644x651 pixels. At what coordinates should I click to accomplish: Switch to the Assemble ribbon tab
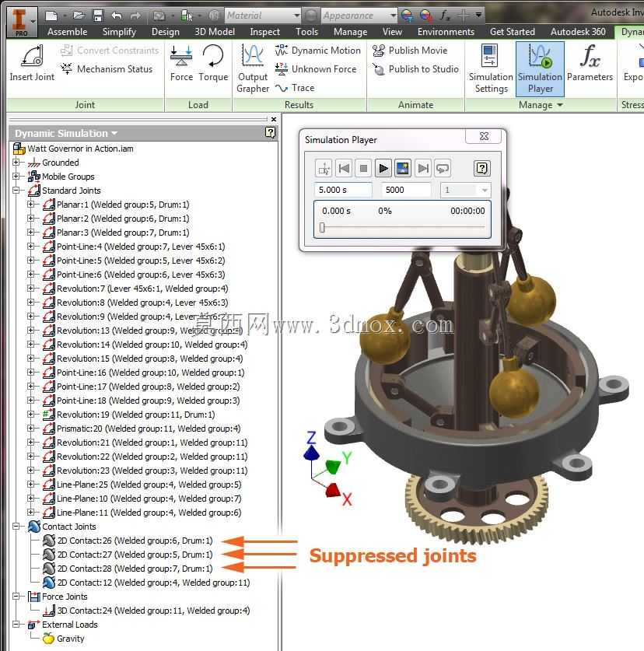(x=67, y=32)
